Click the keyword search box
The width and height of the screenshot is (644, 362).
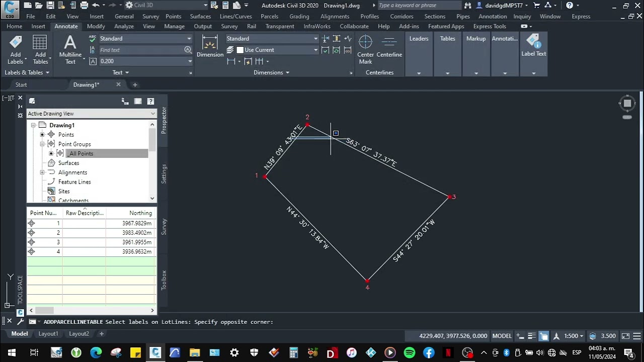click(419, 5)
